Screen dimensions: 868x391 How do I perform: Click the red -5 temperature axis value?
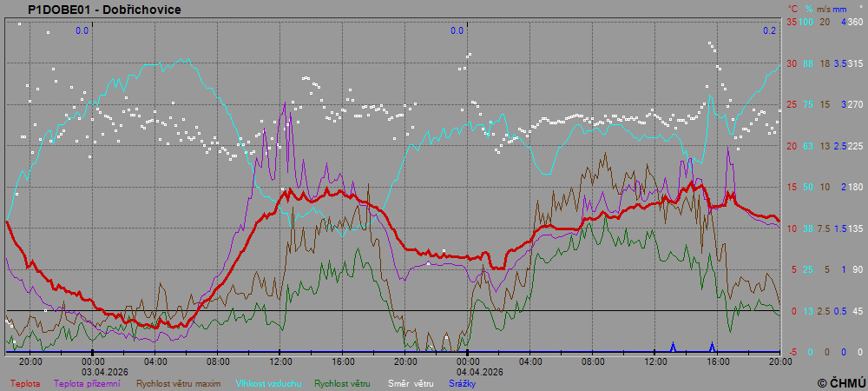coord(792,352)
